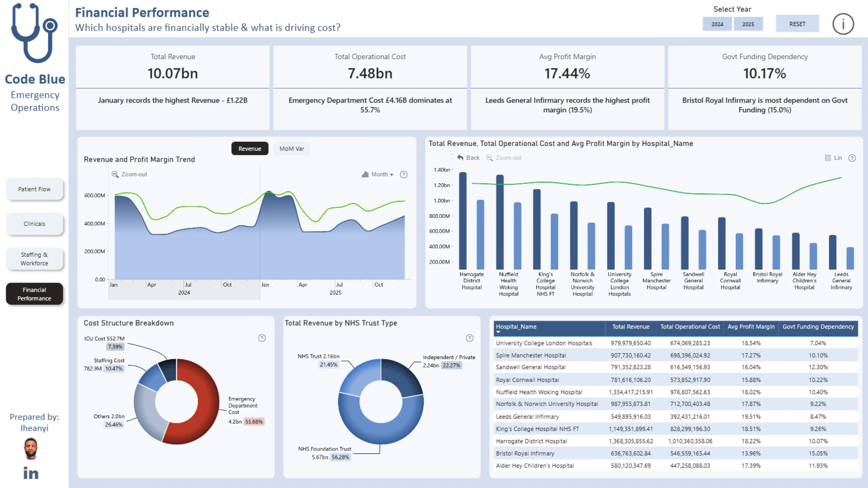Click help icon on Cost Structure Breakdown
Image resolution: width=868 pixels, height=488 pixels.
[x=262, y=338]
